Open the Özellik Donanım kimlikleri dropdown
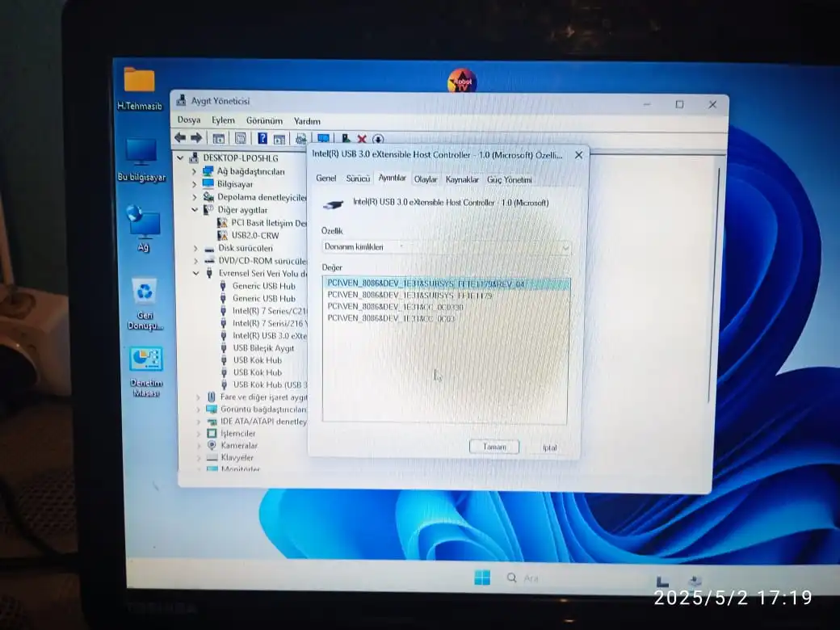Screen dimensions: 840x630 point(446,247)
